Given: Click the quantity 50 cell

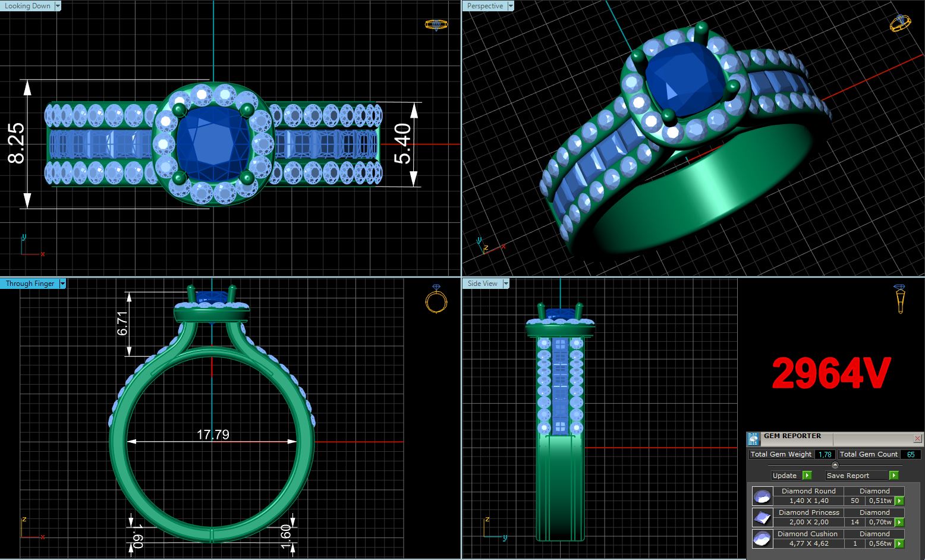Looking at the screenshot, I should coord(855,501).
